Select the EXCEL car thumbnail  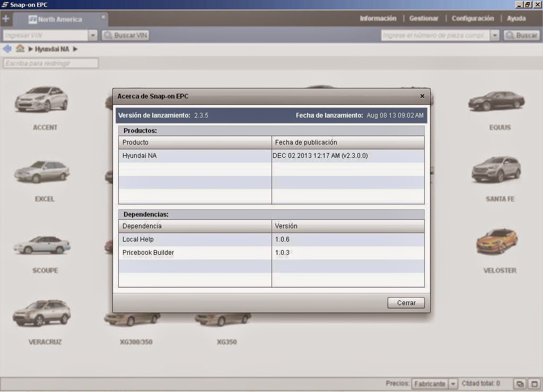coord(42,172)
